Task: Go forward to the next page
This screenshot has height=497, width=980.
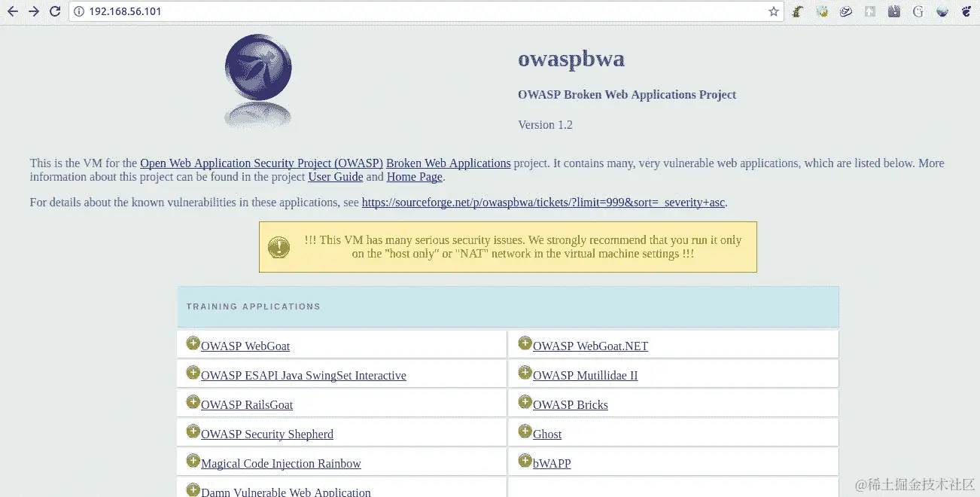Action: coord(33,11)
